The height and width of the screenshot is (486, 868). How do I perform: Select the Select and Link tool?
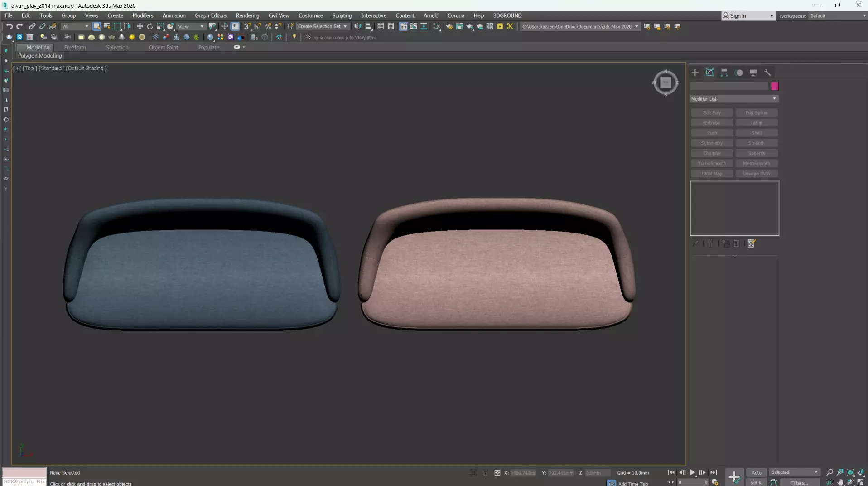point(32,26)
